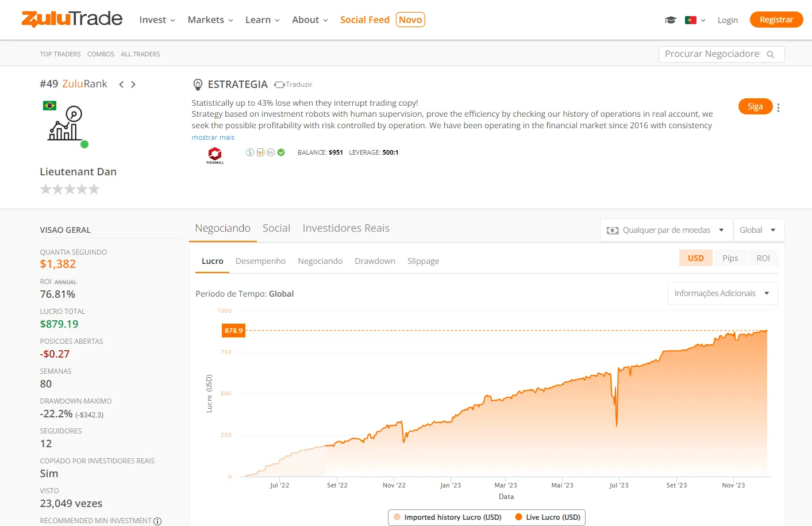Click the $1,382 Quantia Seguindo value
The width and height of the screenshot is (812, 526).
[x=58, y=264]
